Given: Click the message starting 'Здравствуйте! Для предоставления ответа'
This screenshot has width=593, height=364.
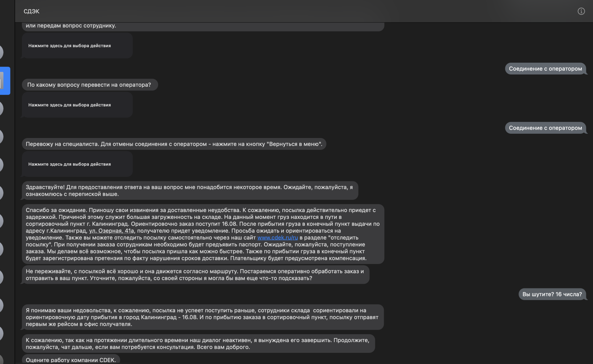Looking at the screenshot, I should pos(190,190).
